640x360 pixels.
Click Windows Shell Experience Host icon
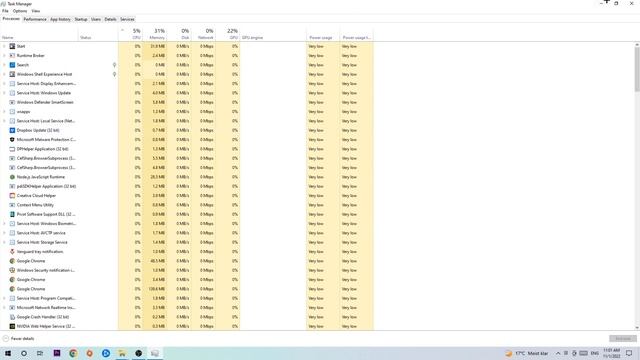click(x=12, y=74)
